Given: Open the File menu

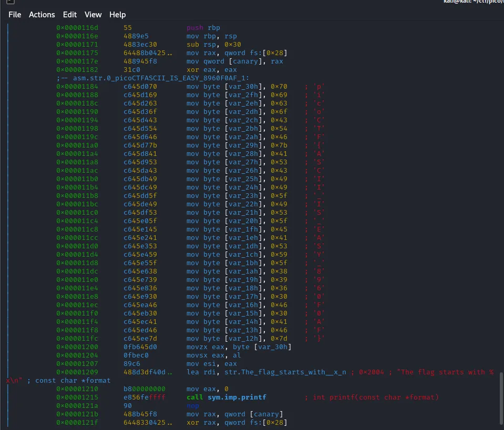Looking at the screenshot, I should (15, 15).
